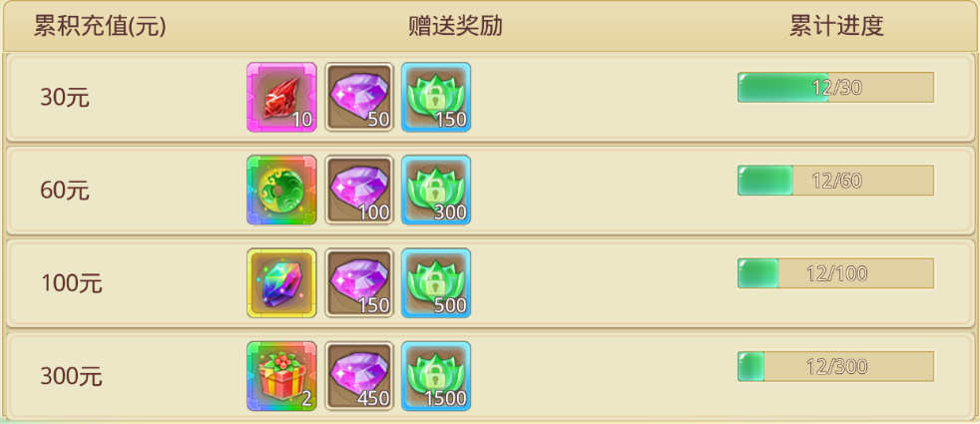Tap the locked green lotus showing 150
This screenshot has height=424, width=980.
436,97
